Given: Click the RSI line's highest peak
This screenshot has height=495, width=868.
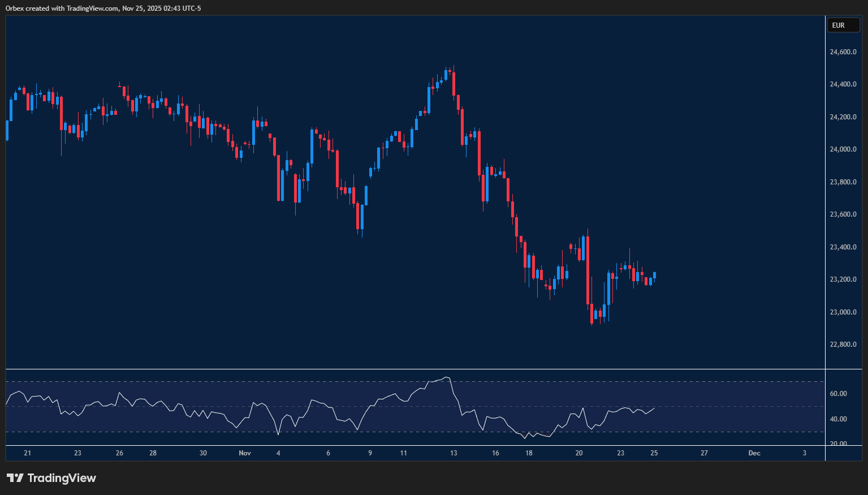Looking at the screenshot, I should pos(447,377).
